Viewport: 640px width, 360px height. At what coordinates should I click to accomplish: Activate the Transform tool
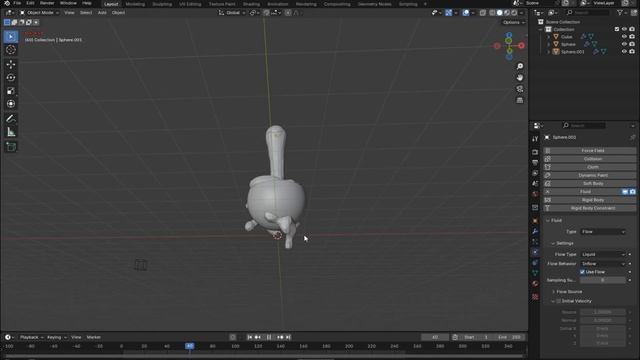pos(11,104)
